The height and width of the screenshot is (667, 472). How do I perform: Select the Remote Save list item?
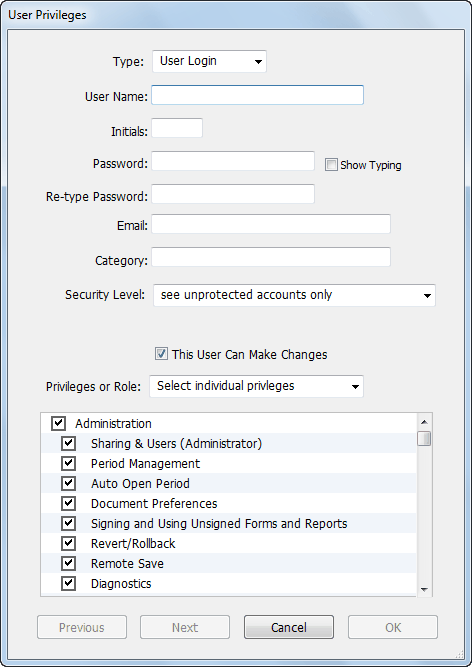pos(229,563)
